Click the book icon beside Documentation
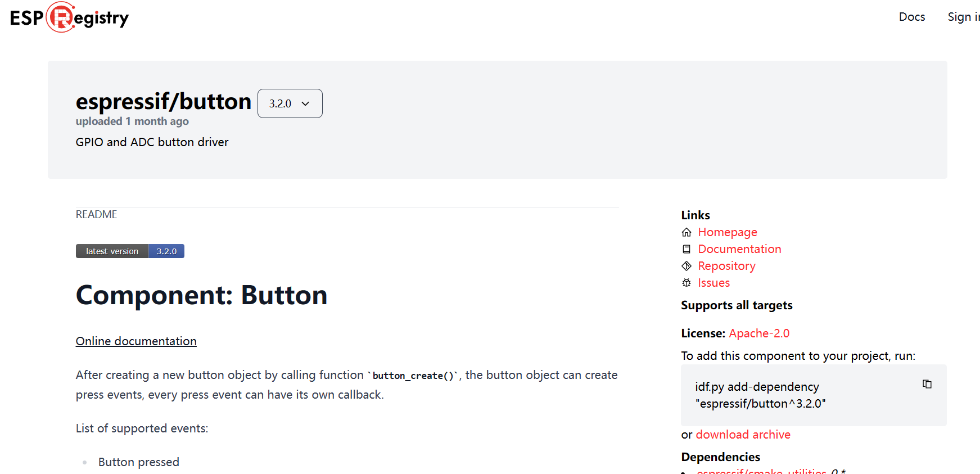 pos(687,249)
